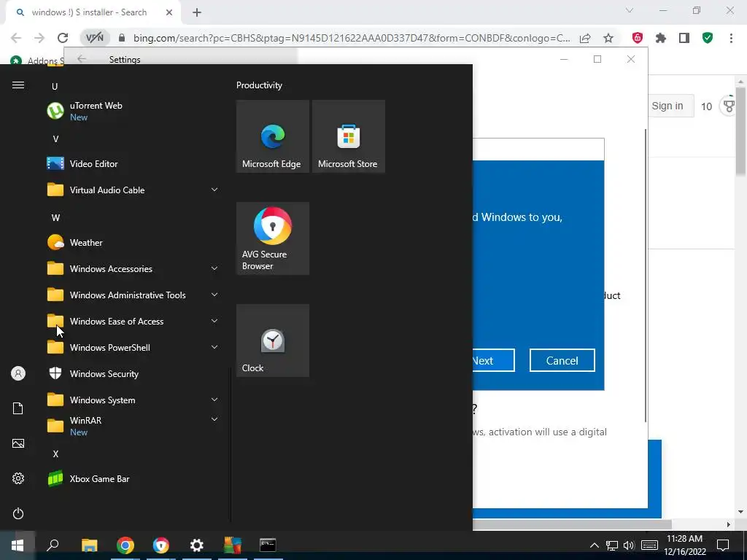Click the Bing URL address field
747x560 pixels.
(352, 38)
